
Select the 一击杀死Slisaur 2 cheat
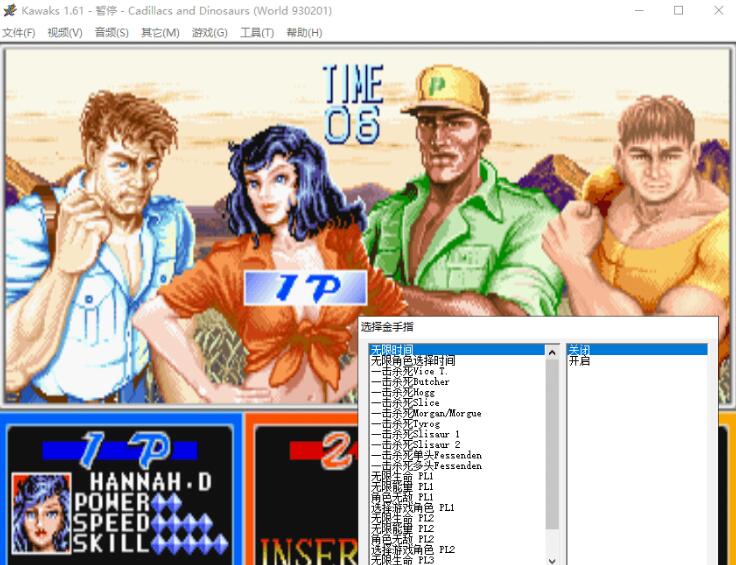(457, 444)
